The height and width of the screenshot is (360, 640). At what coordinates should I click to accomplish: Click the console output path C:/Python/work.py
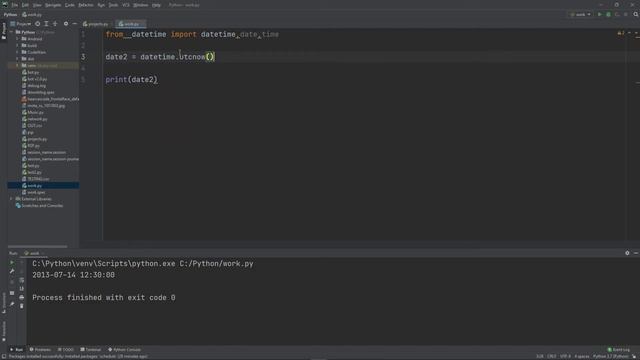point(216,264)
